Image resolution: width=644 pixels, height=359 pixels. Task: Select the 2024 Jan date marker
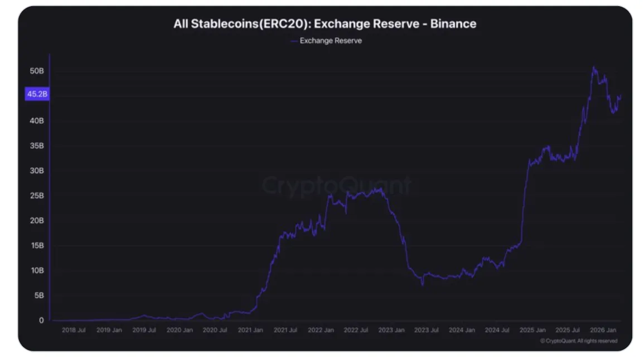pyautogui.click(x=461, y=330)
